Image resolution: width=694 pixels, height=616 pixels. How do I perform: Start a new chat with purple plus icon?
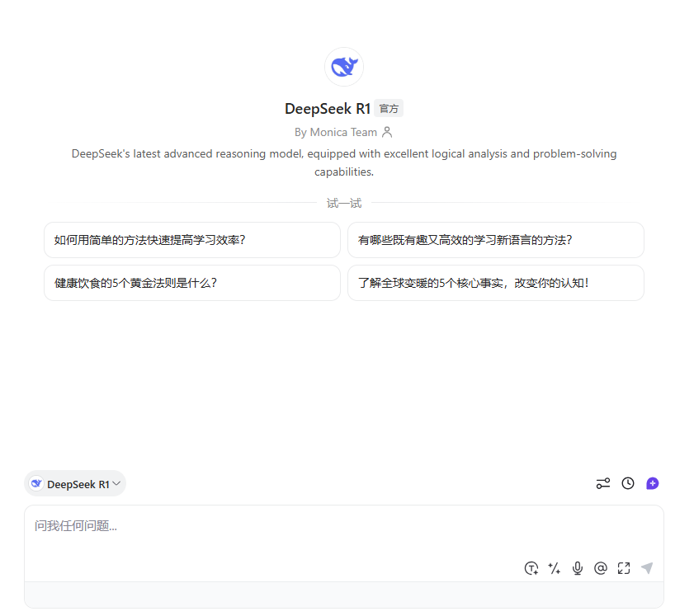tap(653, 483)
